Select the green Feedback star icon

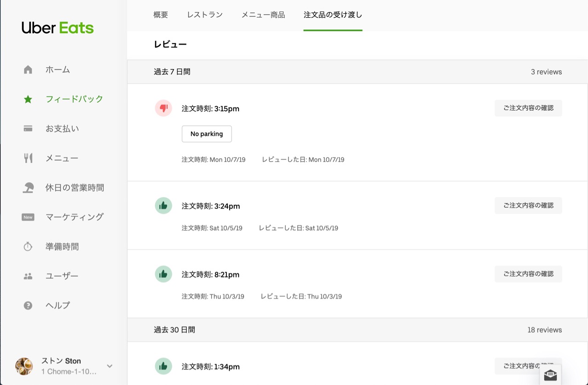tap(28, 99)
